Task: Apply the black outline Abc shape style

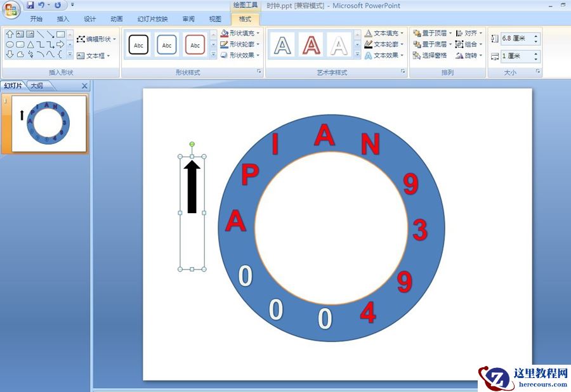Action: pos(138,45)
